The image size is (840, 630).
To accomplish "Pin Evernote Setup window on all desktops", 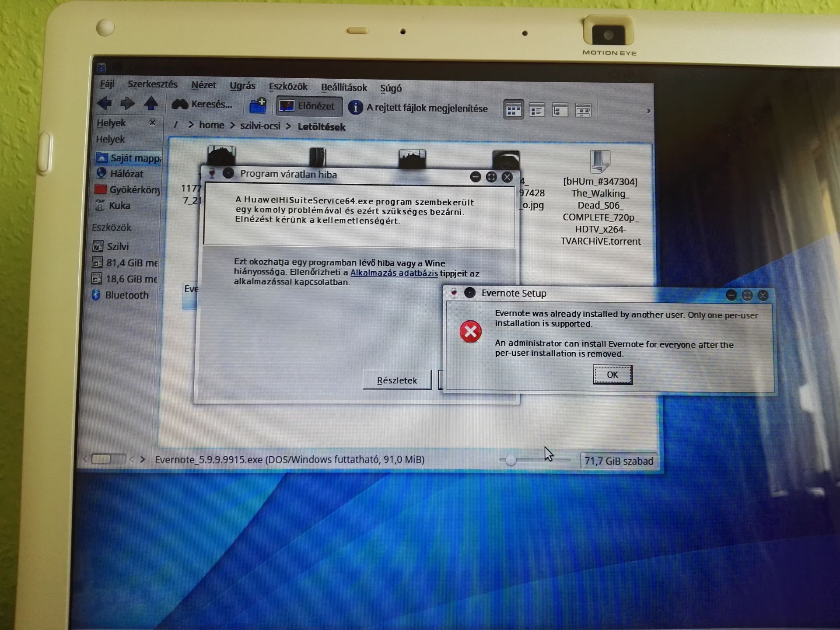I will coord(470,293).
